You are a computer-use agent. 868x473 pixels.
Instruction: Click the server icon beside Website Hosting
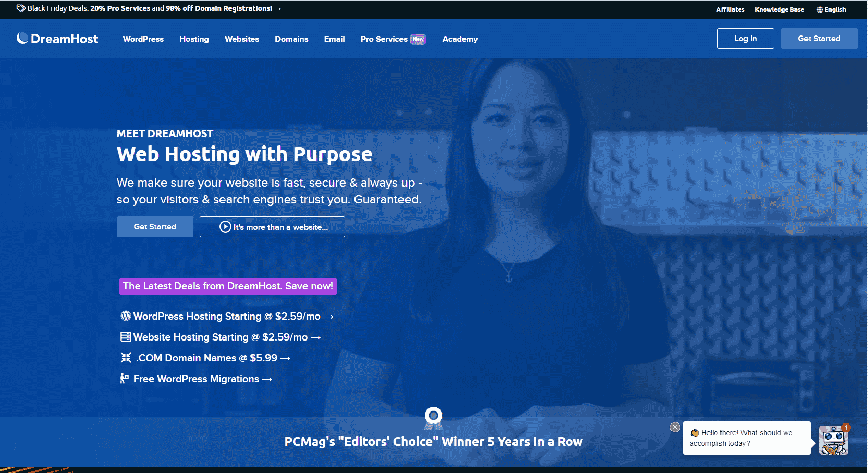pyautogui.click(x=126, y=337)
